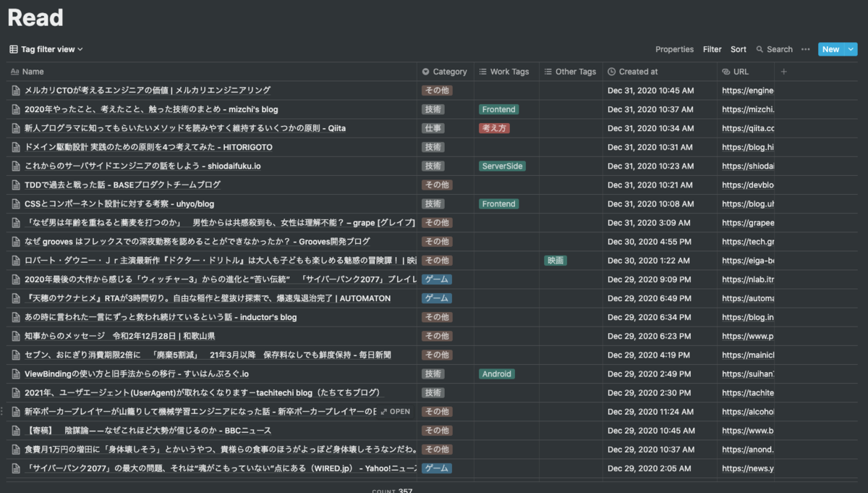Screen dimensions: 868x493
Task: Click the page icon of the 2021年、ユーザエージェント row
Action: (16, 392)
